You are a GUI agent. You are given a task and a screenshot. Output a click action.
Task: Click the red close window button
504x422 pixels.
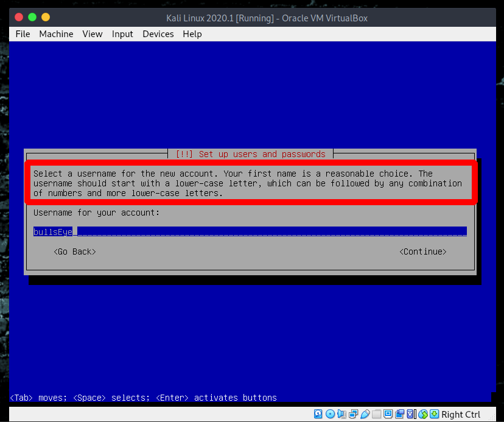pos(19,17)
